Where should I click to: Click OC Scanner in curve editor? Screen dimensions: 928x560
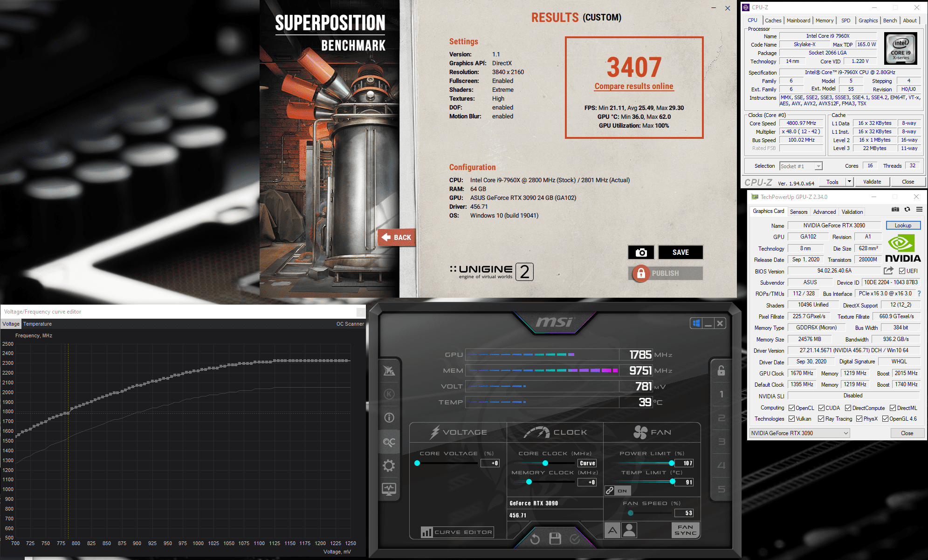point(350,324)
